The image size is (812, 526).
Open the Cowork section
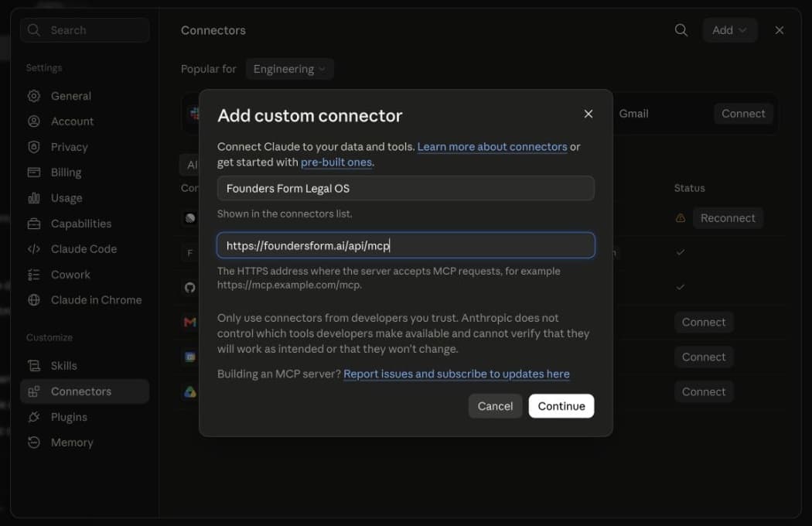point(85,275)
